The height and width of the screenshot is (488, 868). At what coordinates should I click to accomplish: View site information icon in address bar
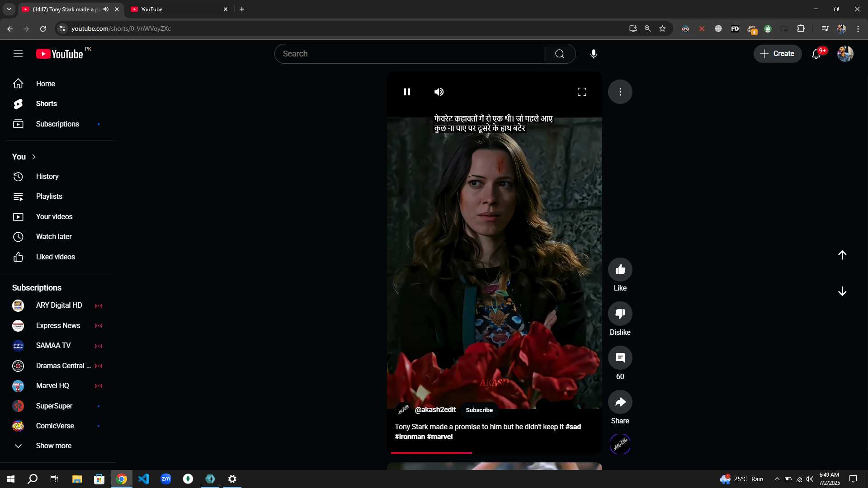62,28
